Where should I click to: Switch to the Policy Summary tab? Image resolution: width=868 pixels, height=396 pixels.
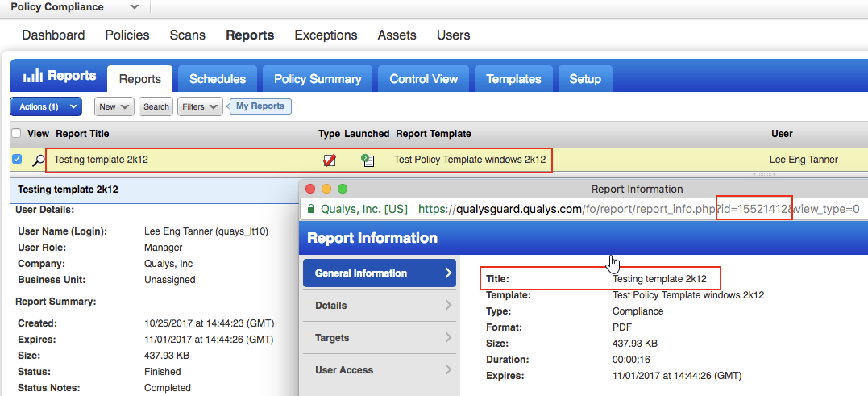[x=318, y=79]
